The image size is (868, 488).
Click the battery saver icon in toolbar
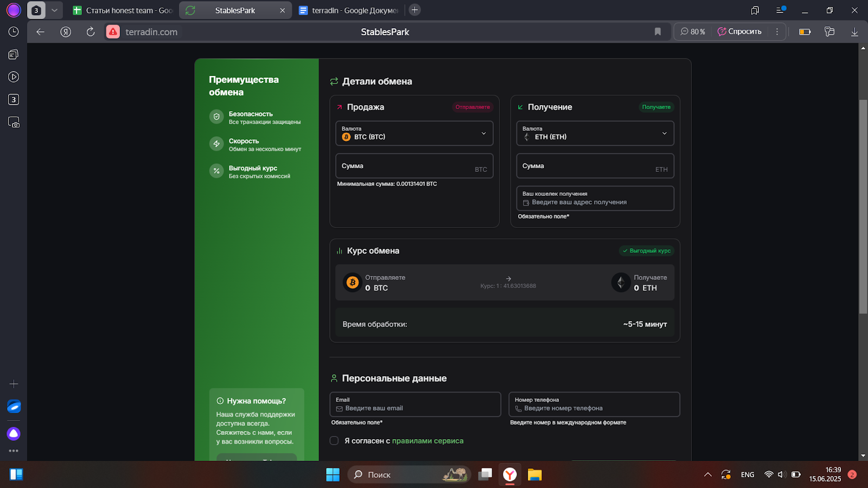805,32
